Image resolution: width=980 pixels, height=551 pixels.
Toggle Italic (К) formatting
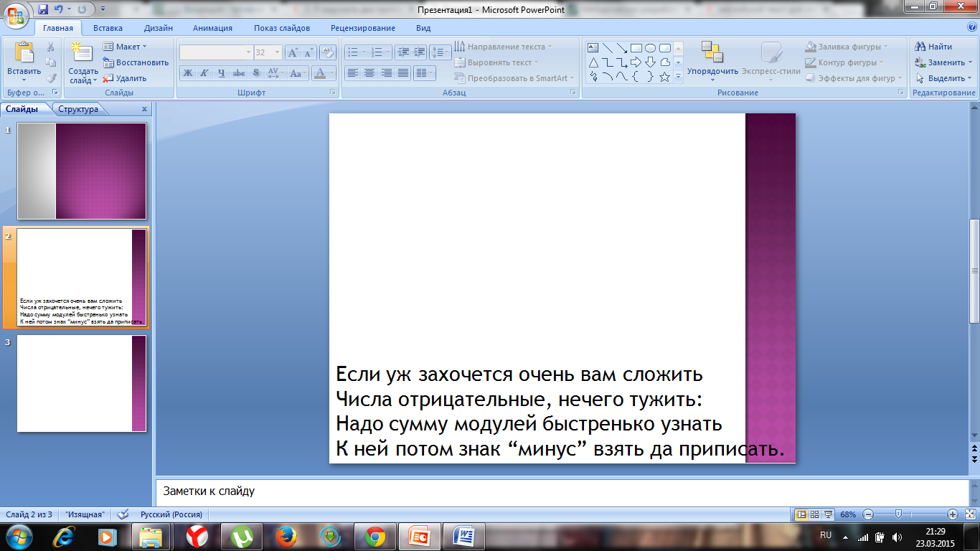coord(204,73)
